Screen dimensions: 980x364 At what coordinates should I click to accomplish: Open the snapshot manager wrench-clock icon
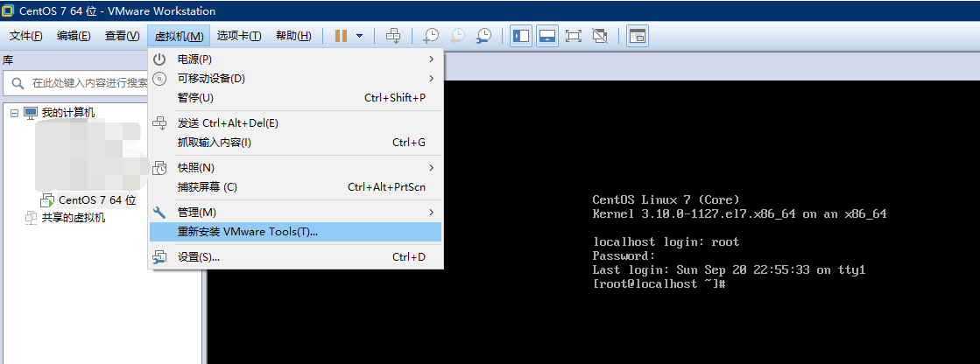point(483,36)
